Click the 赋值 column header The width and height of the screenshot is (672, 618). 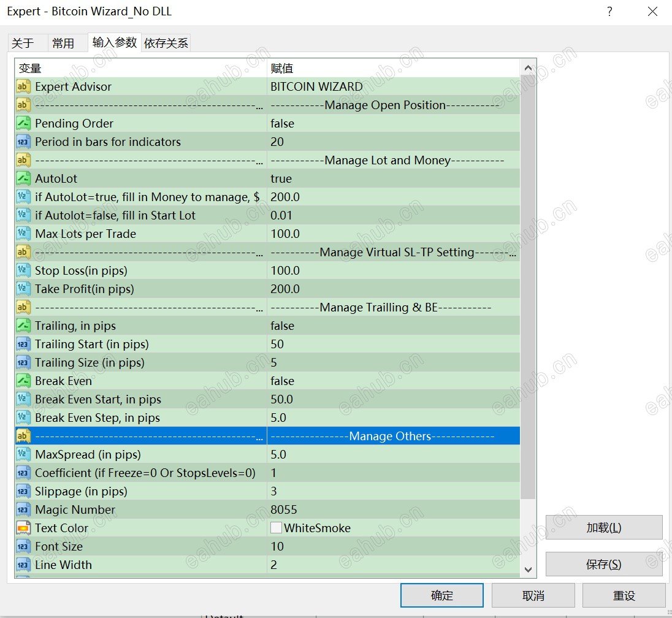click(x=394, y=68)
